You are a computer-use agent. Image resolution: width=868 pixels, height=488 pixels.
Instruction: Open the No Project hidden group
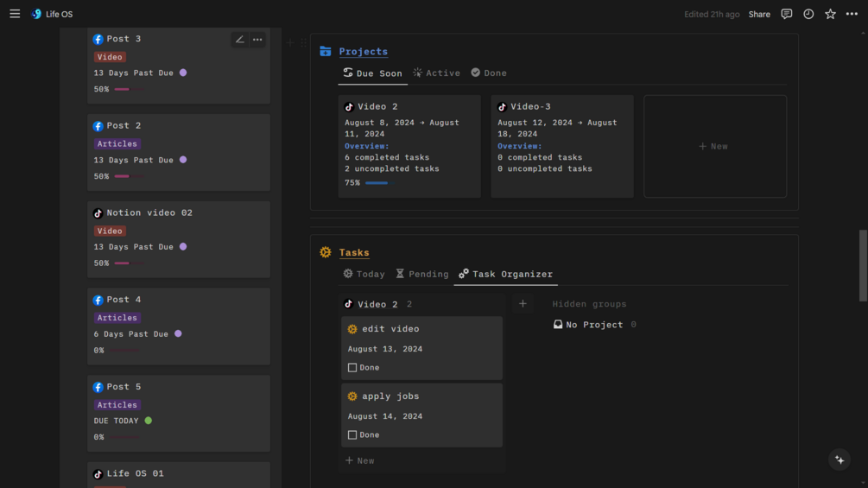click(x=594, y=325)
